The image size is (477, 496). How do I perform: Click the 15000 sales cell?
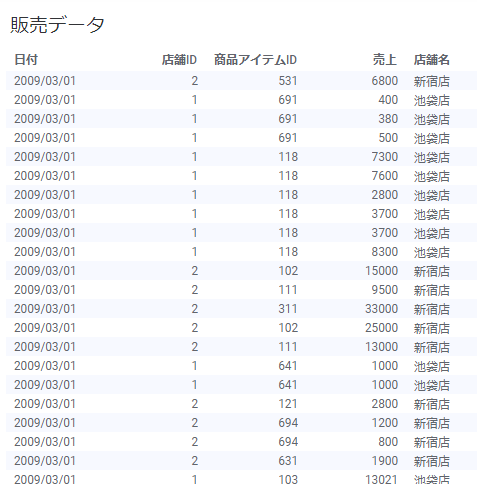(381, 271)
